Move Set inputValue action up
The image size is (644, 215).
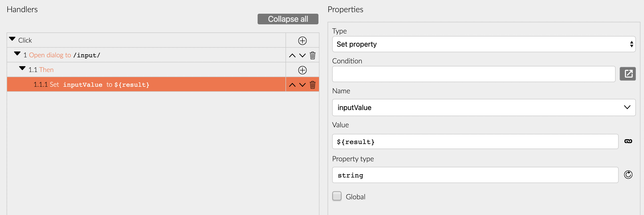click(292, 85)
